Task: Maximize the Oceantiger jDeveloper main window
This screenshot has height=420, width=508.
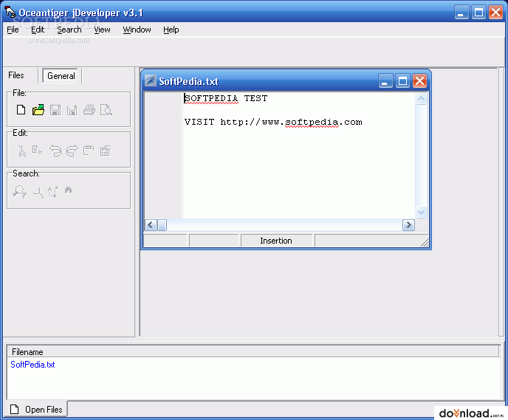Action: (478, 13)
